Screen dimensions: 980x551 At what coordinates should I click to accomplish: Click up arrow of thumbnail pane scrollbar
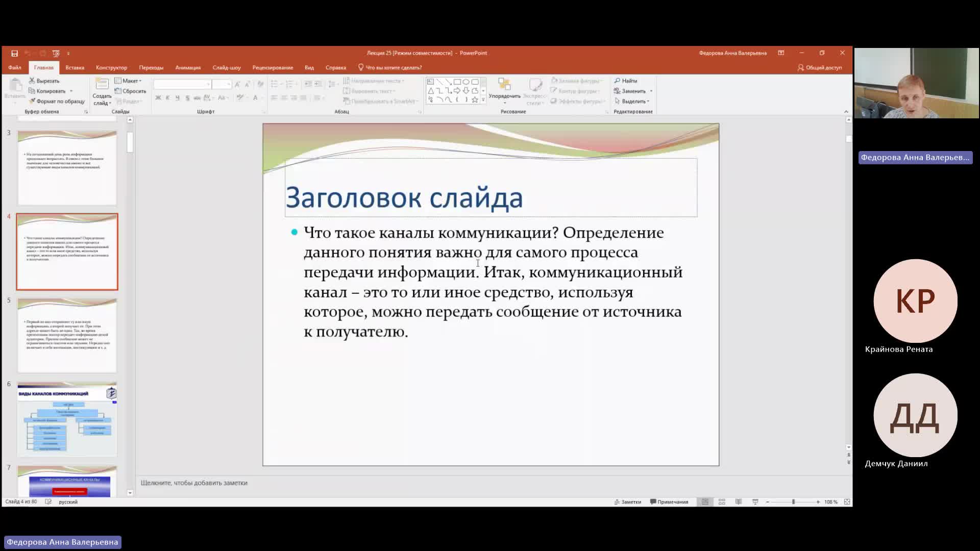[130, 120]
